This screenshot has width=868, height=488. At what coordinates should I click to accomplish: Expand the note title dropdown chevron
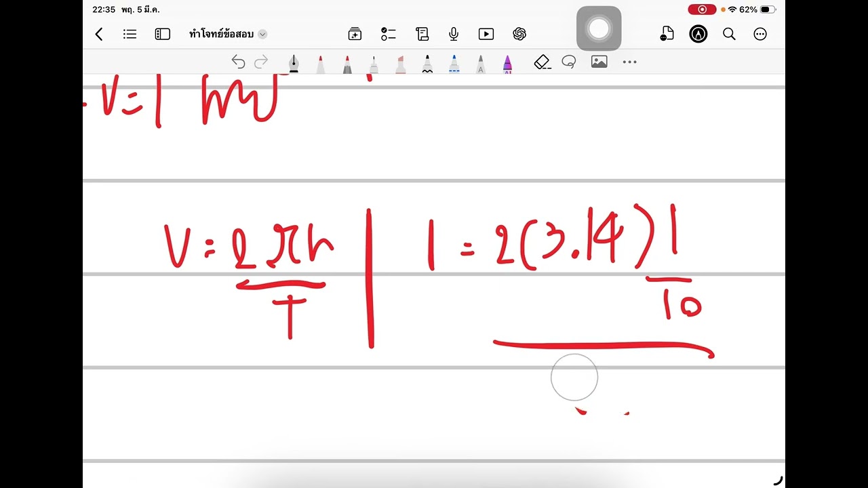point(262,34)
